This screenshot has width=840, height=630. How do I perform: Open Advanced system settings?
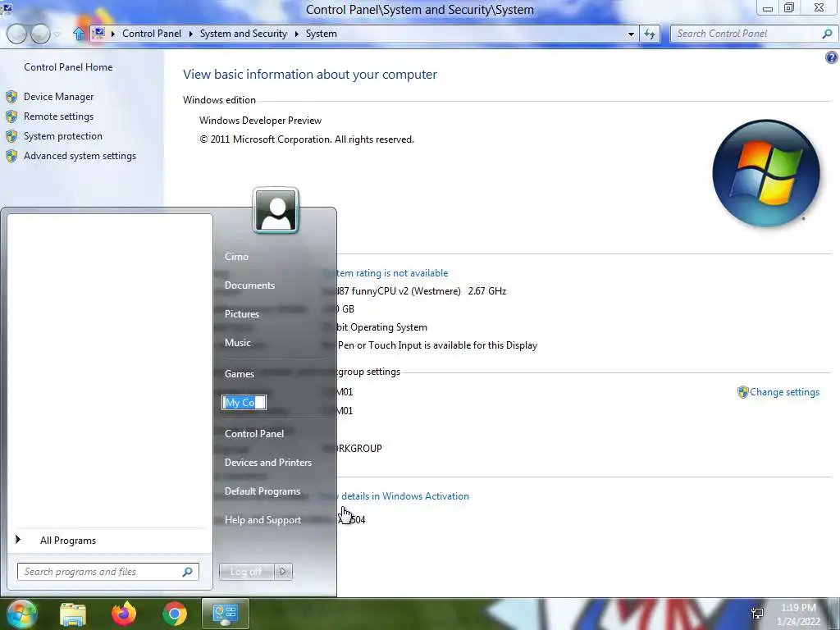point(80,156)
